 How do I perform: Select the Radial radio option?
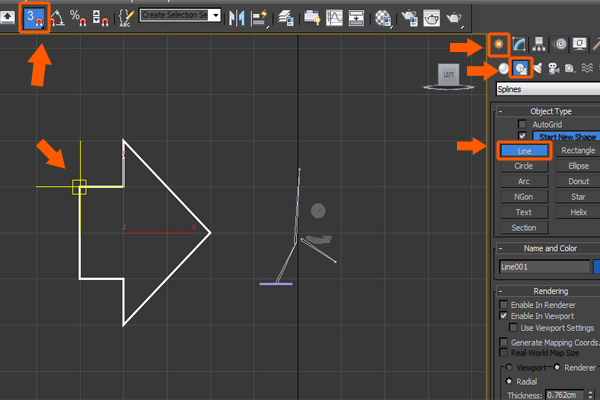tap(509, 381)
